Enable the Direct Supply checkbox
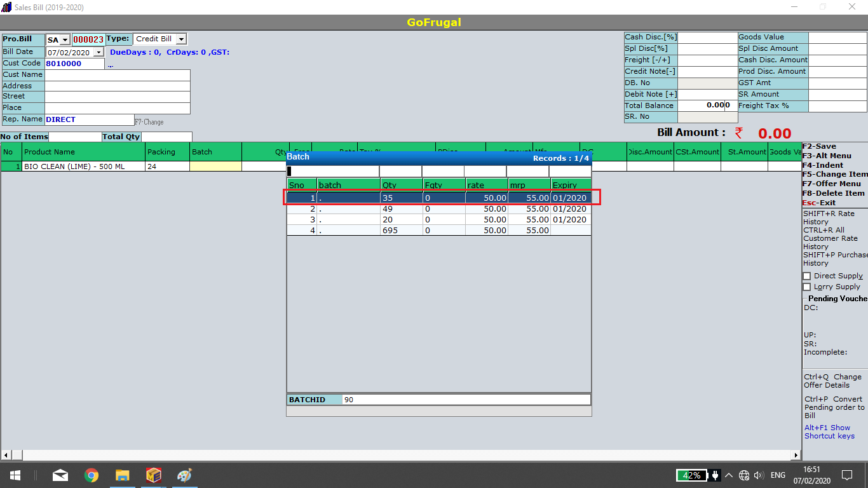868x488 pixels. [807, 276]
